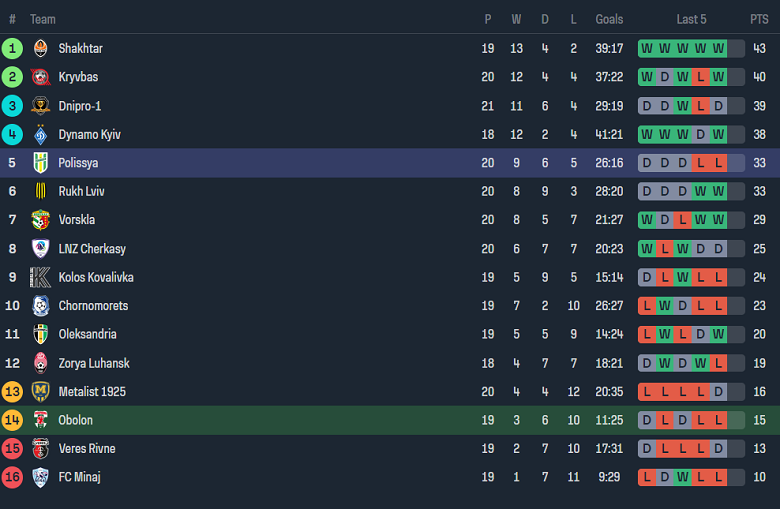Click LNZ Cherkasy's first form result W
Image resolution: width=780 pixels, height=509 pixels.
[x=646, y=248]
